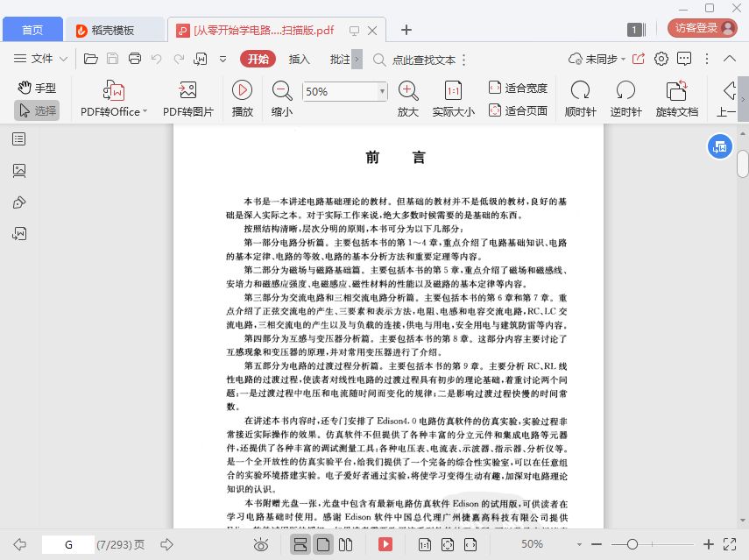Collapse the ribbon with chevron up
This screenshot has height=560, width=749.
pyautogui.click(x=730, y=59)
